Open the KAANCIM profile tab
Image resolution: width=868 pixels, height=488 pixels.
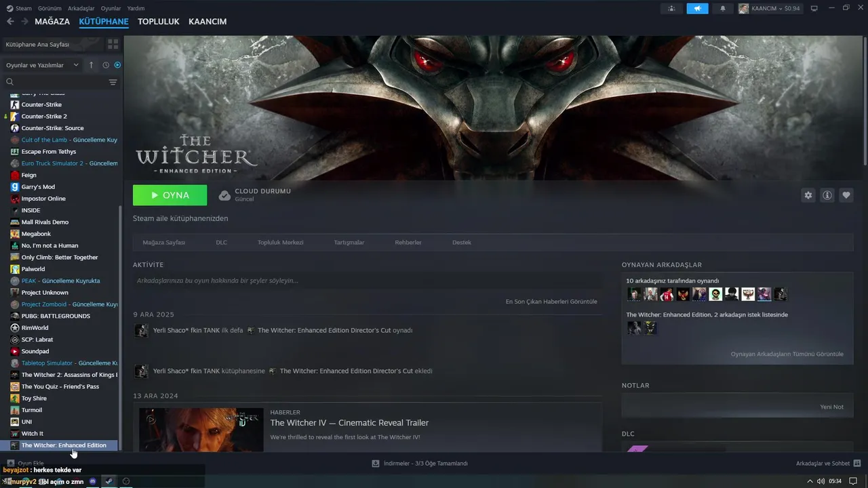point(208,22)
